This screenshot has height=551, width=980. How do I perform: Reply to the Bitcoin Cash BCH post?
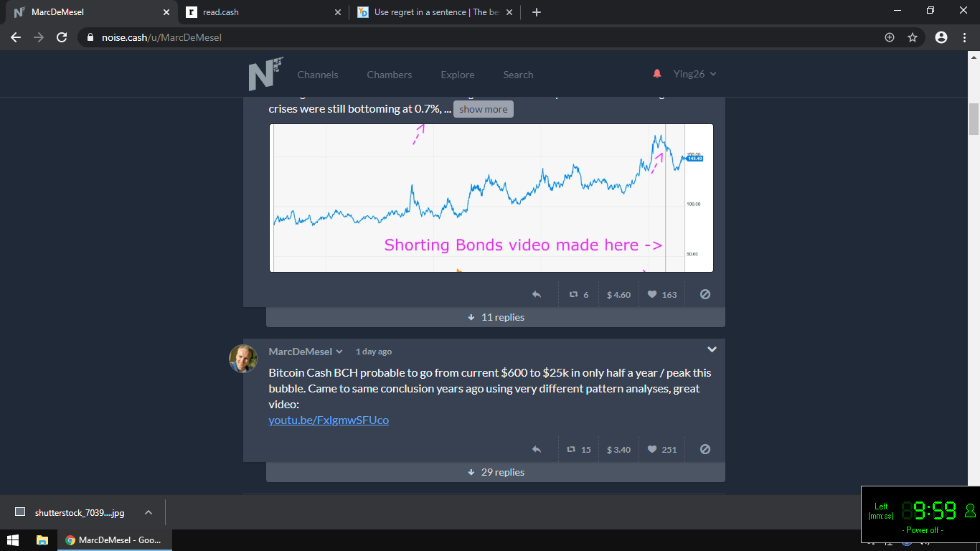point(536,449)
